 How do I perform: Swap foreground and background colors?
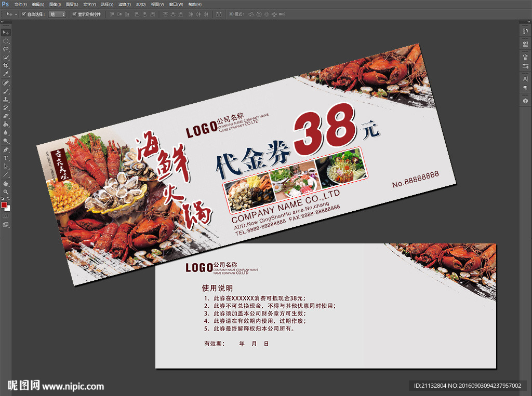pyautogui.click(x=8, y=199)
